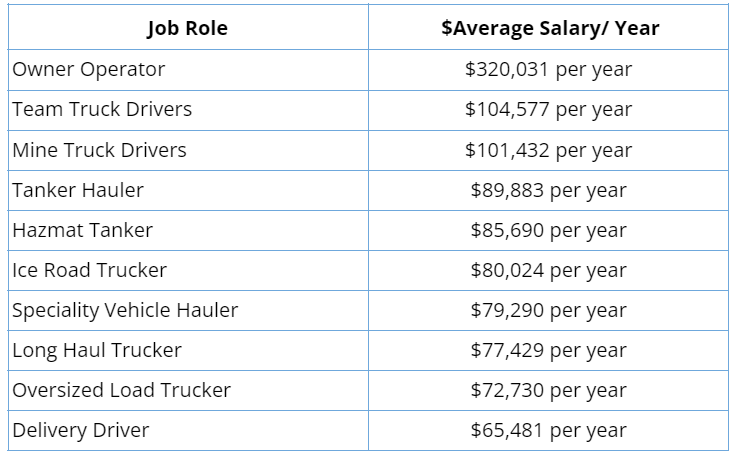735x452 pixels.
Task: Click the Mine Truck Drivers row label
Action: click(x=99, y=150)
